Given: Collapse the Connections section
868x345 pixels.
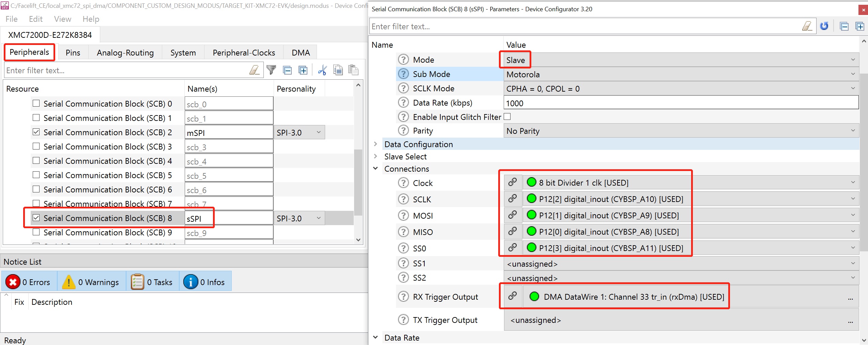Looking at the screenshot, I should 376,169.
